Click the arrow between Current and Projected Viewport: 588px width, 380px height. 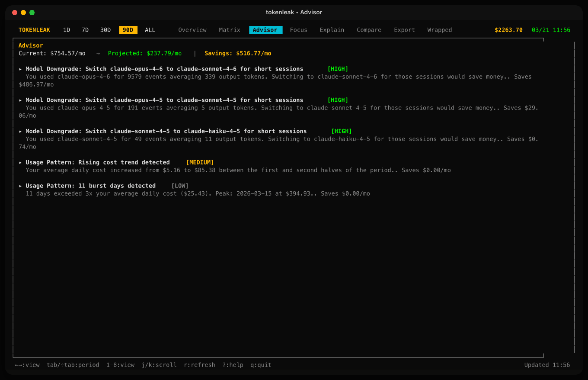98,53
